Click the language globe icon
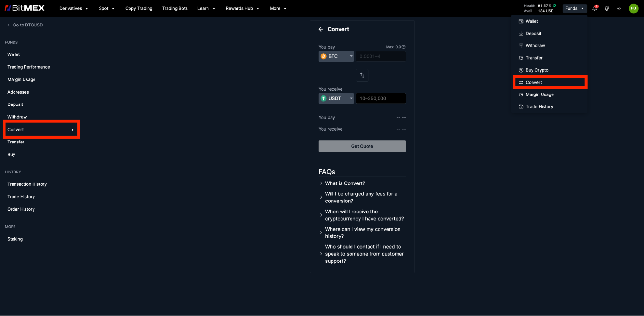This screenshot has height=316, width=644. coord(607,8)
